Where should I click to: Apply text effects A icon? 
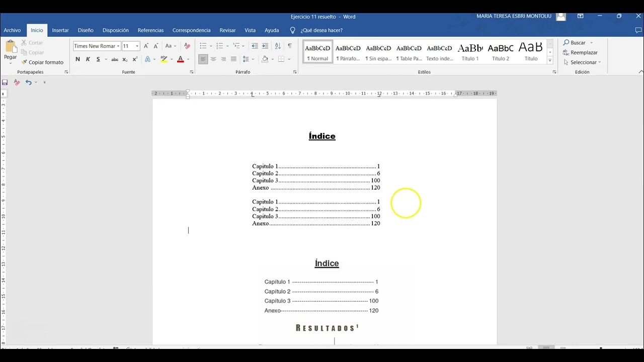[147, 59]
